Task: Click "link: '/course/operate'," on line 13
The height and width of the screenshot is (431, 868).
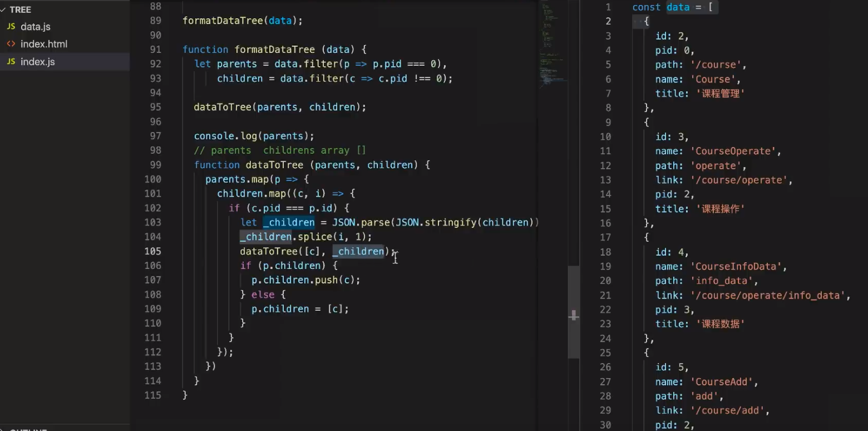Action: click(724, 180)
